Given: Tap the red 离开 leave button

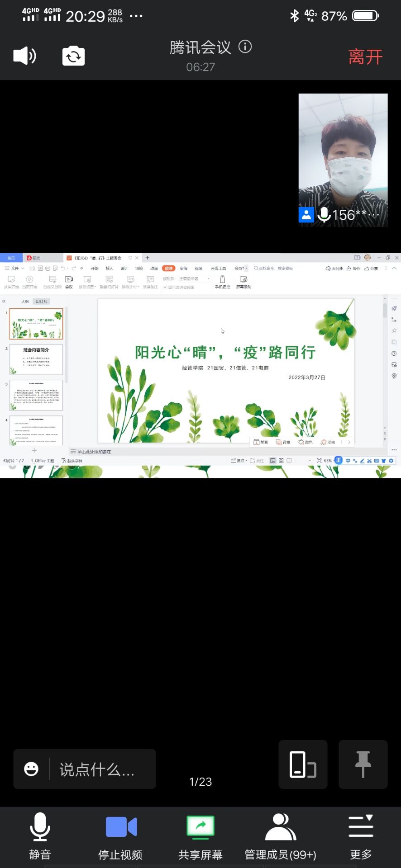Looking at the screenshot, I should coord(365,57).
